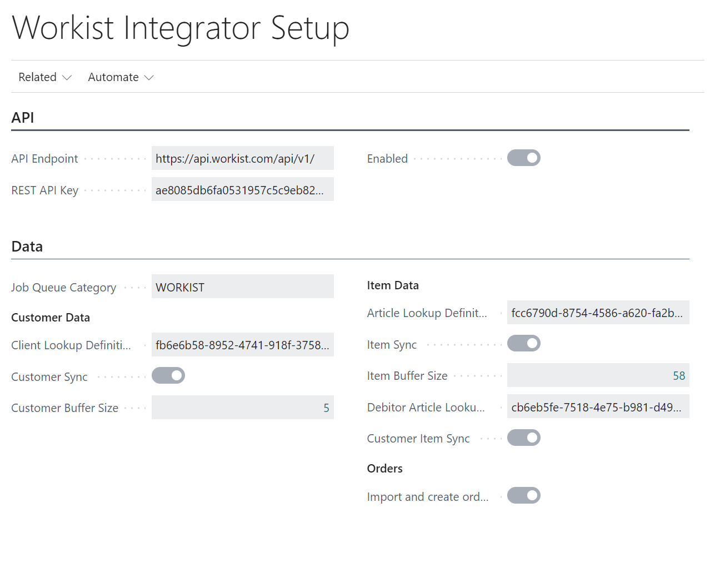This screenshot has height=588, width=710.
Task: Toggle the Item Sync switch
Action: pos(523,344)
